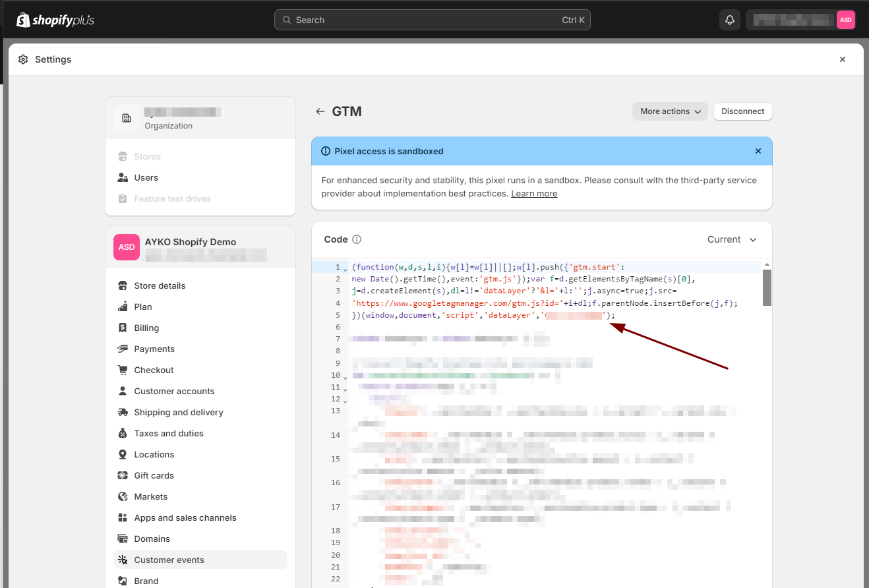Click the search magnifier icon
Image resolution: width=869 pixels, height=588 pixels.
(287, 20)
